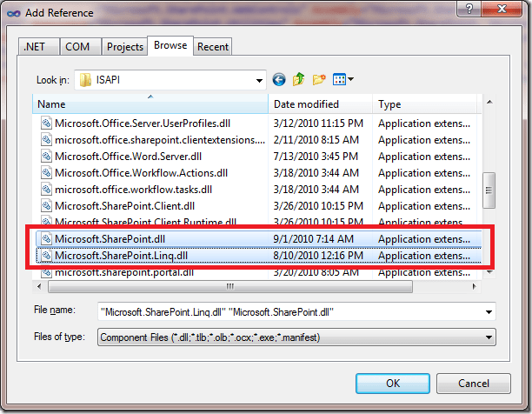This screenshot has width=532, height=414.
Task: Sort files by Date modified column
Action: [x=321, y=104]
